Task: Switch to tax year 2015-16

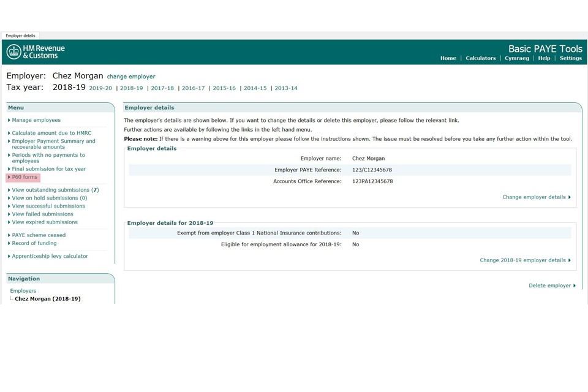Action: click(x=224, y=88)
